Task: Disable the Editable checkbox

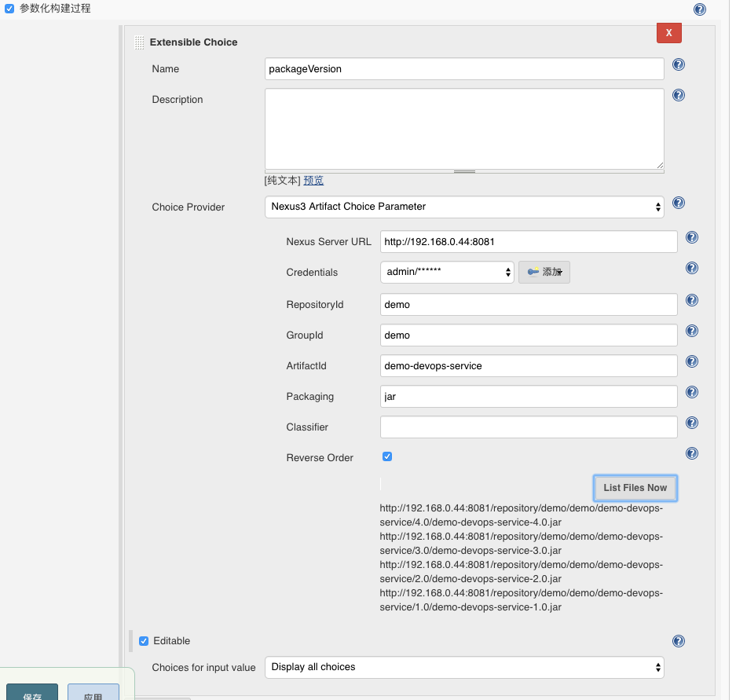Action: pos(144,641)
